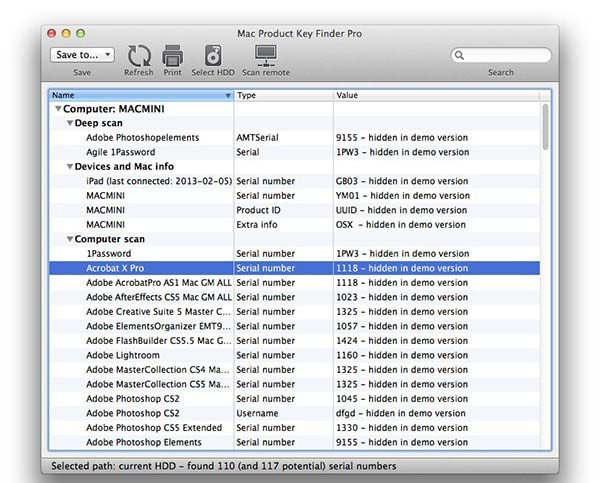600x483 pixels.
Task: Select the Agile 1Password row
Action: (x=295, y=152)
